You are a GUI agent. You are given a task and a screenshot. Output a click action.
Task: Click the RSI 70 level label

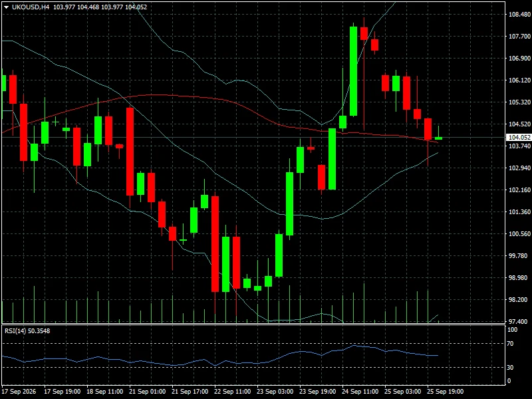pyautogui.click(x=510, y=343)
